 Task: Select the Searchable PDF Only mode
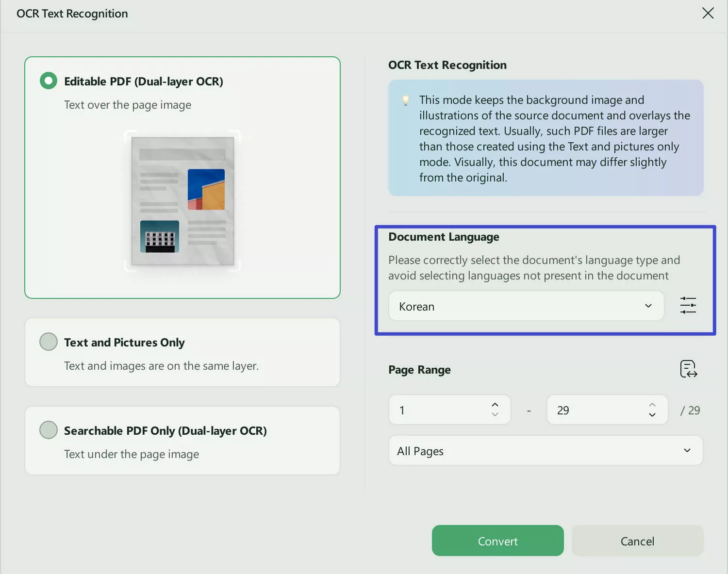point(48,429)
